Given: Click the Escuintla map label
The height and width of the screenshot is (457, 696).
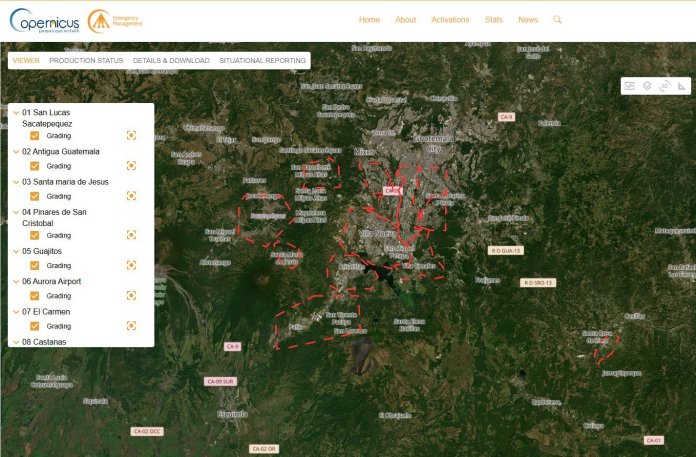Looking at the screenshot, I should pos(232,414).
